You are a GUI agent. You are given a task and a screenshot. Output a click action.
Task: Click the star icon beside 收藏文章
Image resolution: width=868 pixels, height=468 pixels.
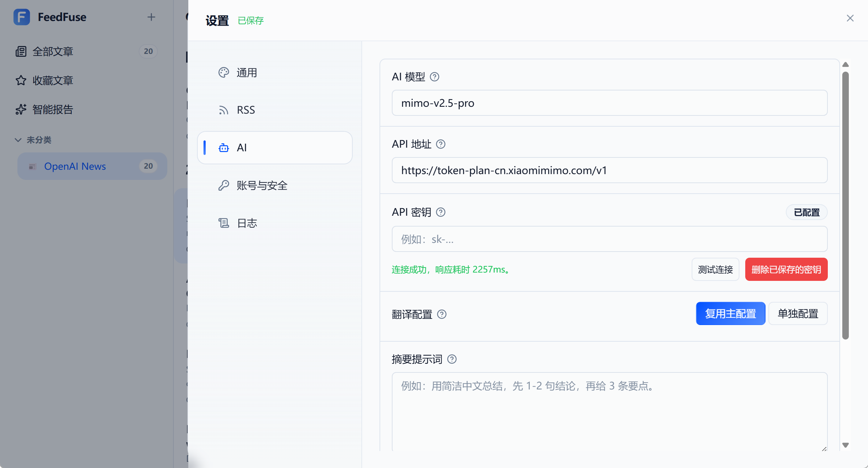[21, 80]
